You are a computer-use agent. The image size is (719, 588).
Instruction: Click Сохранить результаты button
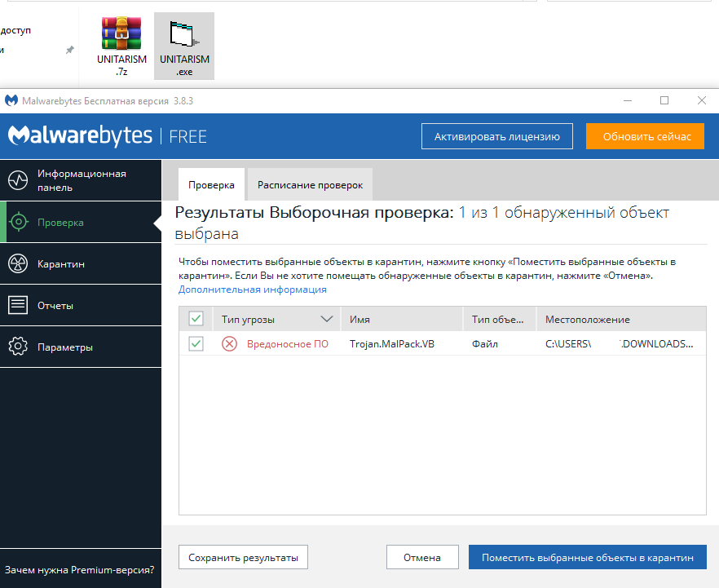(243, 557)
